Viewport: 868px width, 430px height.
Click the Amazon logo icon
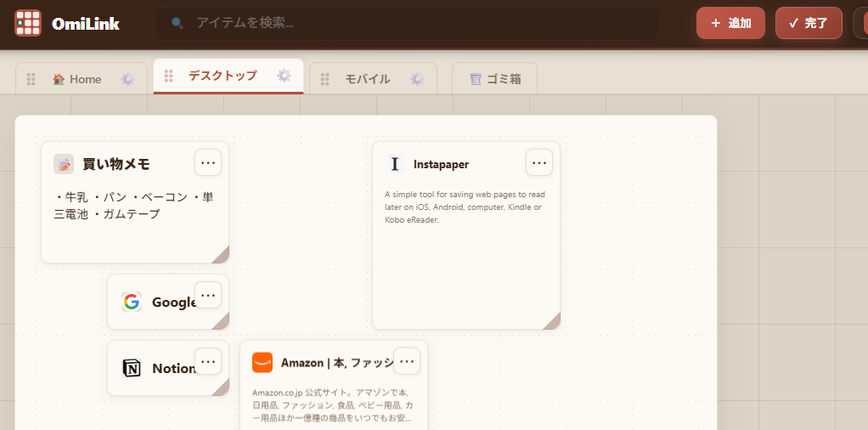coord(262,362)
